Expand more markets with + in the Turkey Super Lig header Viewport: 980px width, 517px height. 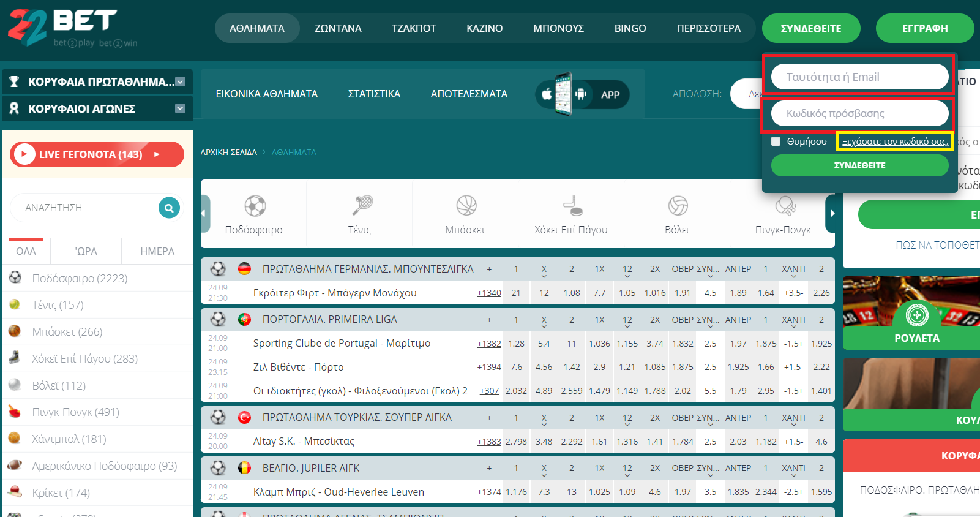pyautogui.click(x=489, y=417)
